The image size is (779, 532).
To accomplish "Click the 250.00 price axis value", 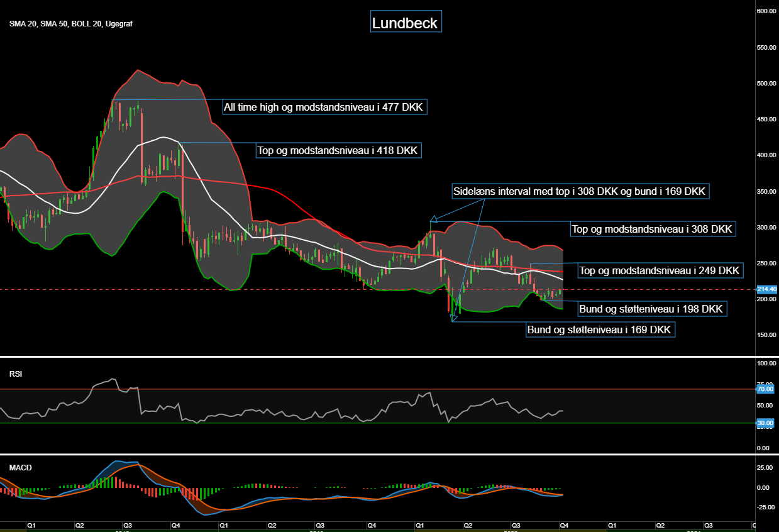I will [x=766, y=263].
